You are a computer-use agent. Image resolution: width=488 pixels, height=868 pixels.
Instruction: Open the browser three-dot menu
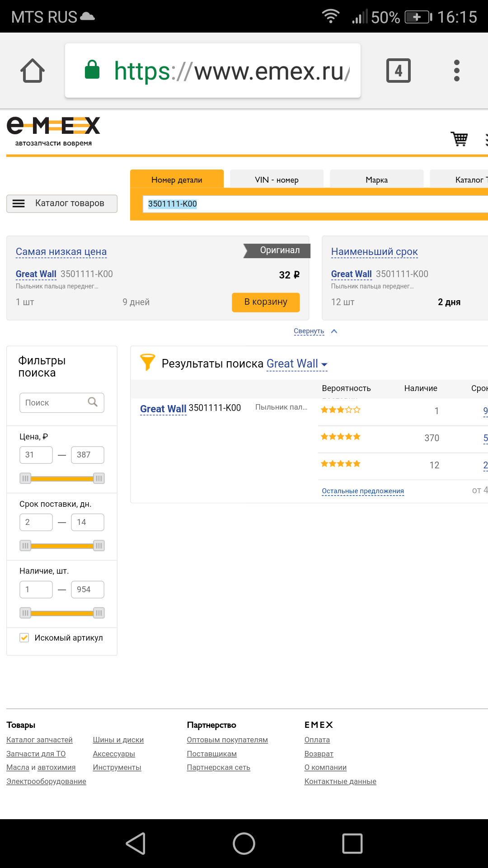tap(456, 71)
